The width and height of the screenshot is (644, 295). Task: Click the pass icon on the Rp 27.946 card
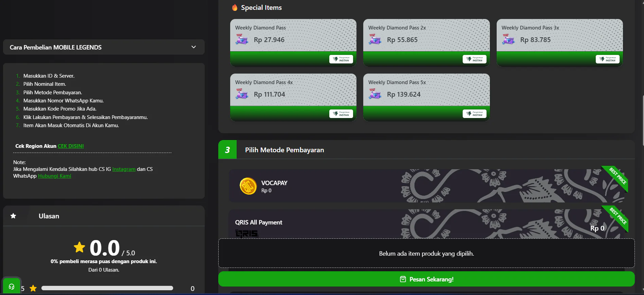242,39
